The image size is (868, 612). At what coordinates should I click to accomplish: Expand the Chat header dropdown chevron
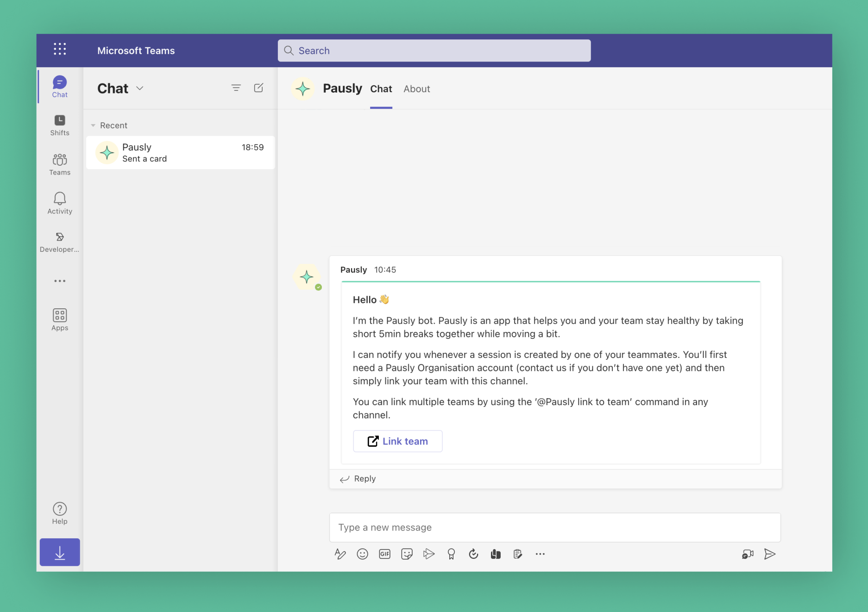(140, 88)
